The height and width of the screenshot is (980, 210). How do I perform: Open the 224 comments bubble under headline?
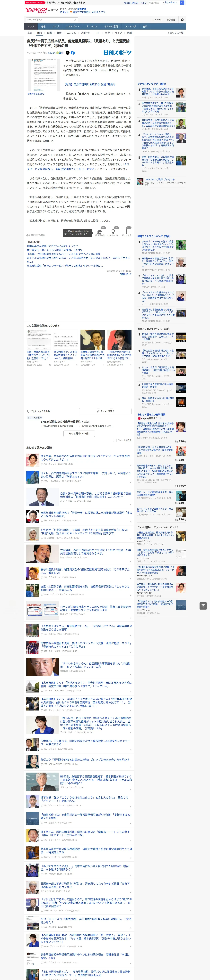pos(52,53)
